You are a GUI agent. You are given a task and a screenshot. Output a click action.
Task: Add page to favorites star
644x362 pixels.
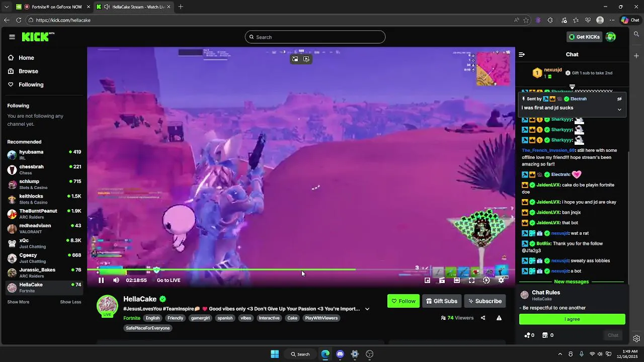click(x=526, y=20)
